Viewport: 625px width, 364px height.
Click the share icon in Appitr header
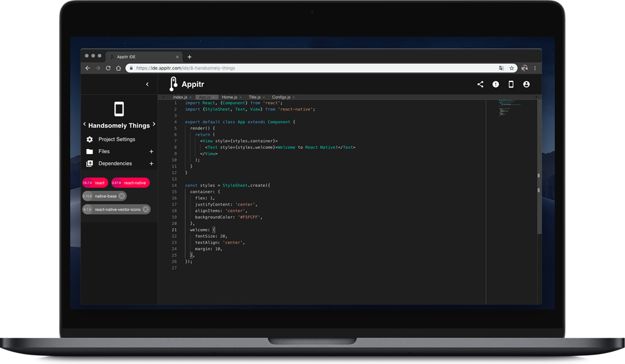pyautogui.click(x=480, y=84)
